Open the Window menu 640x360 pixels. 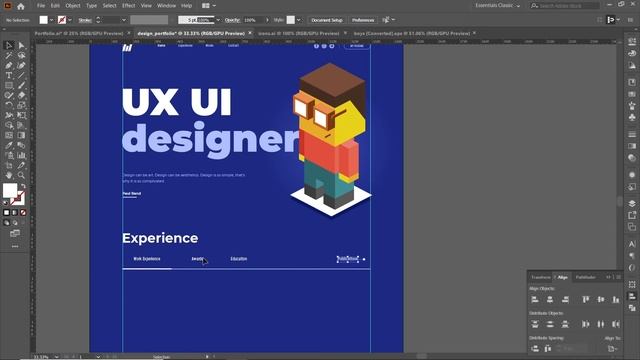point(167,6)
